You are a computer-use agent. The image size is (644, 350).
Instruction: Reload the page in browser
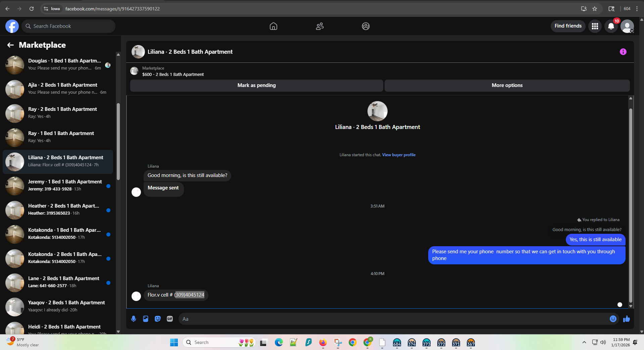[x=32, y=9]
